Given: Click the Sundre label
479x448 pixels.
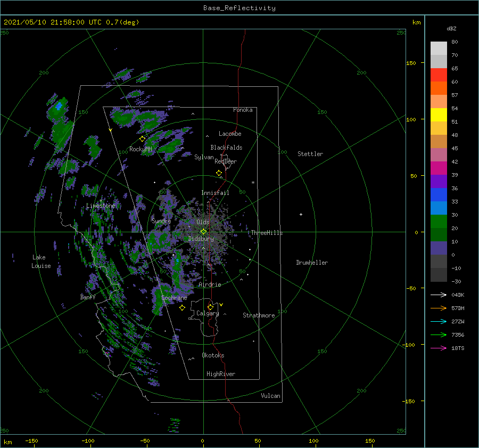Looking at the screenshot, I should 162,221.
